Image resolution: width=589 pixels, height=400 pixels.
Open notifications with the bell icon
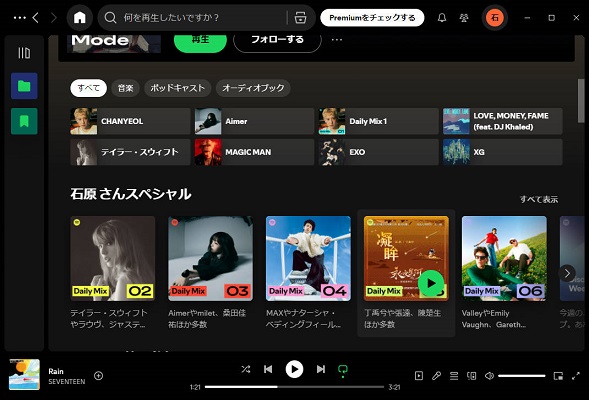coord(442,18)
